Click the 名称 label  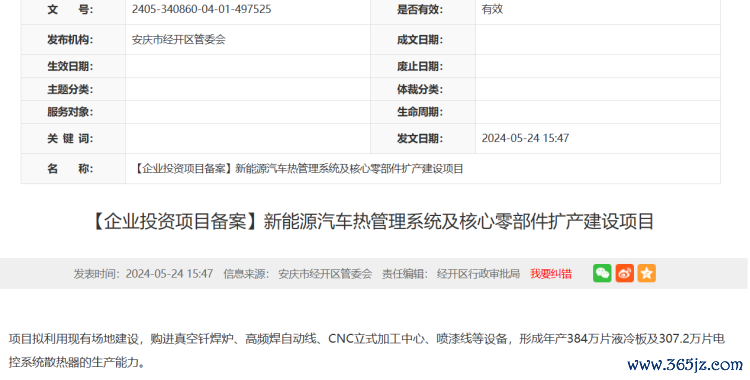(x=70, y=168)
